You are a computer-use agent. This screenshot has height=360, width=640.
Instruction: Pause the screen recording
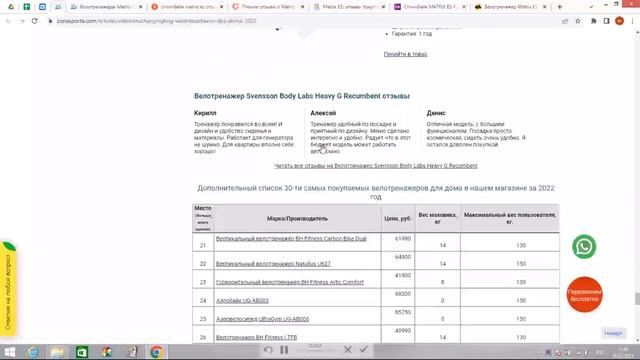(x=284, y=350)
